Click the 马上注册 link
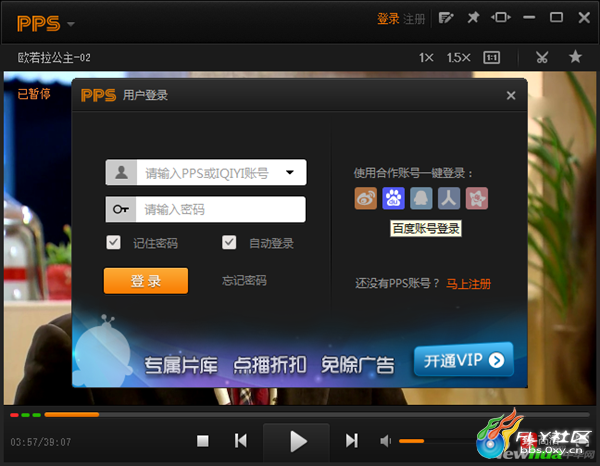600x466 pixels. pos(468,284)
